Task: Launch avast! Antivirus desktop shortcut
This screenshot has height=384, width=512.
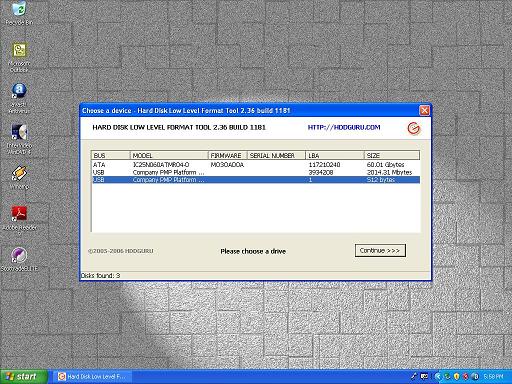Action: 19,98
